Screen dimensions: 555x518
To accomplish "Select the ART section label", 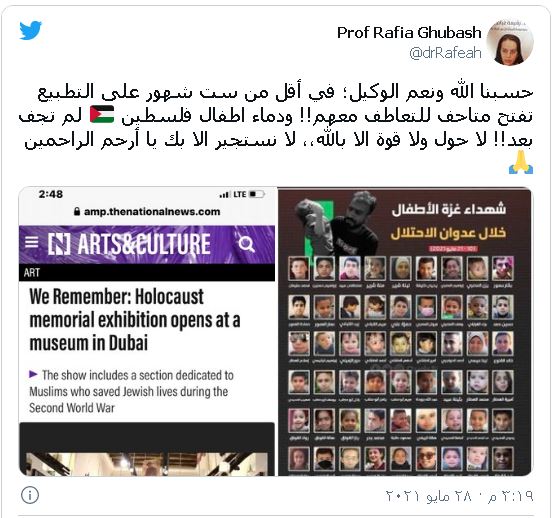I will pyautogui.click(x=32, y=272).
